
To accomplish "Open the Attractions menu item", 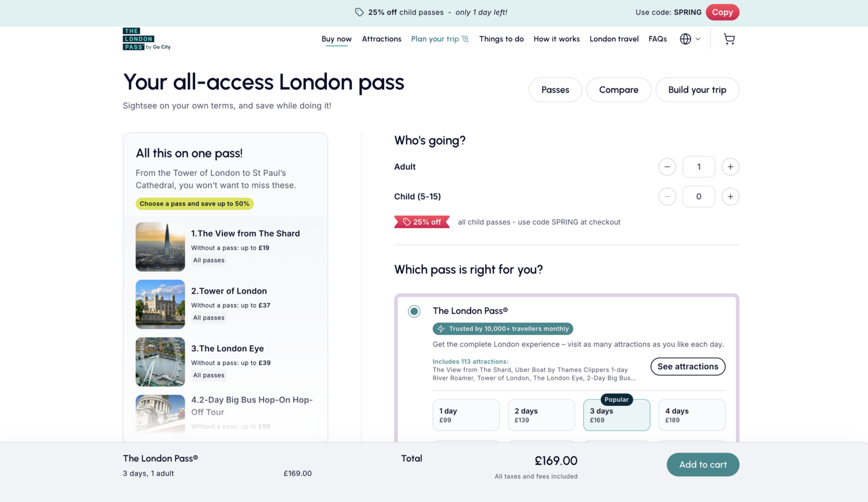I will point(381,38).
